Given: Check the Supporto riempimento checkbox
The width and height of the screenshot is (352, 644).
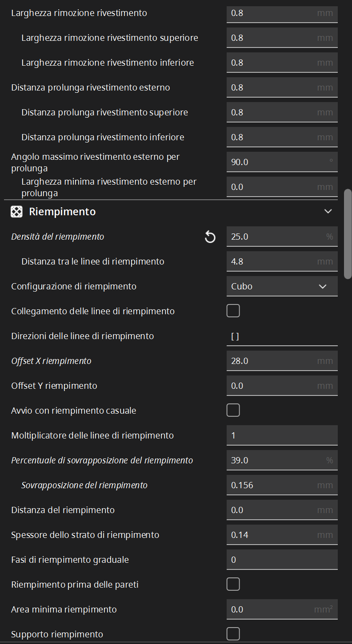Looking at the screenshot, I should coord(233,634).
